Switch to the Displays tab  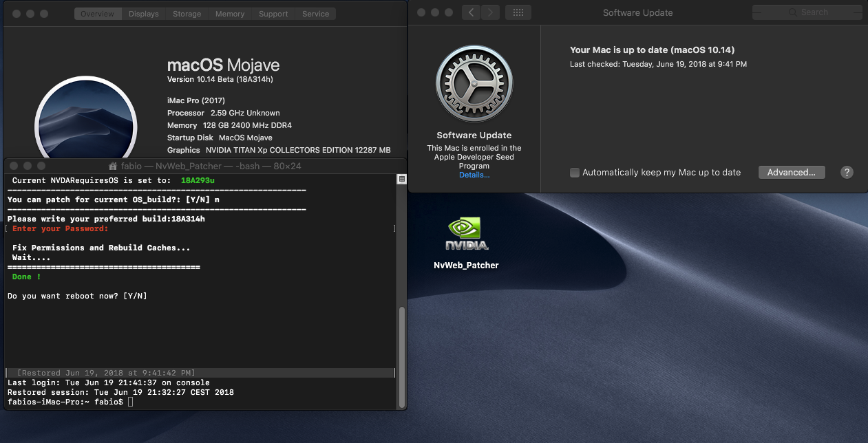[144, 14]
